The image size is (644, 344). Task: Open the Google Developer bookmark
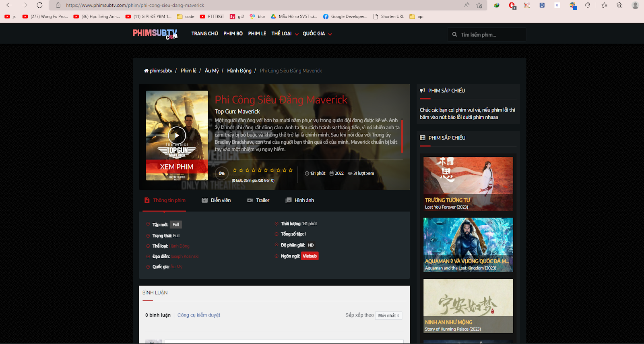[345, 17]
